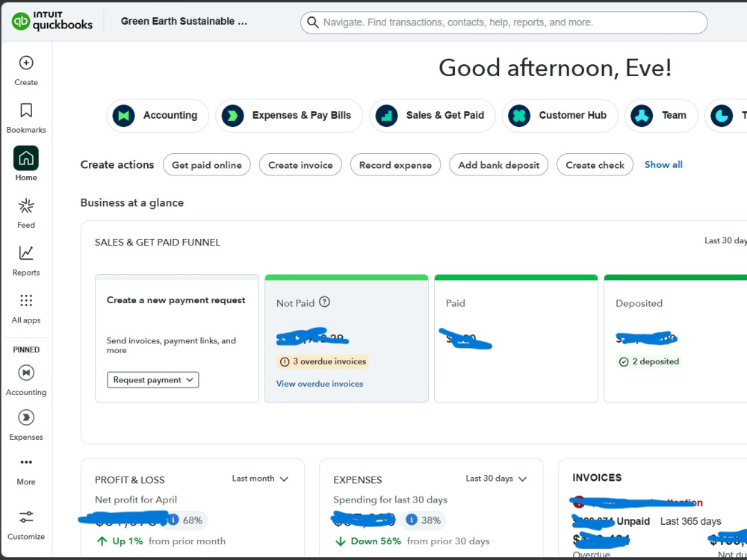Image resolution: width=747 pixels, height=560 pixels.
Task: Open pinned Expenses in the sidebar
Action: point(25,425)
